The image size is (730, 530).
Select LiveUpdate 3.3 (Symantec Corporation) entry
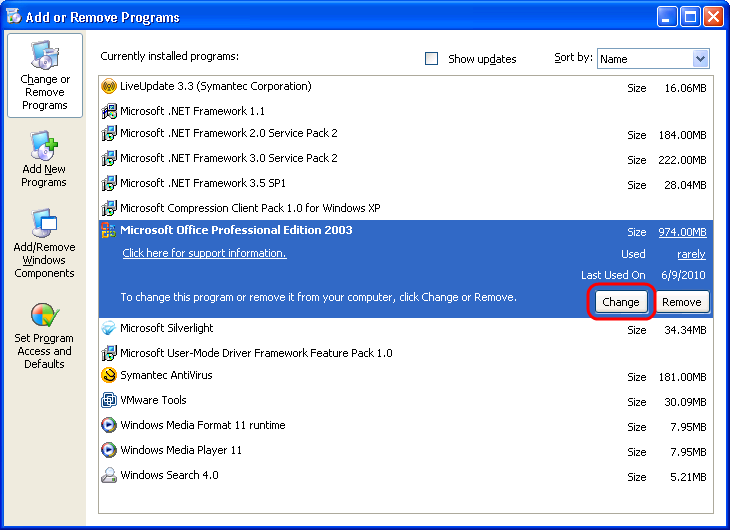(406, 87)
